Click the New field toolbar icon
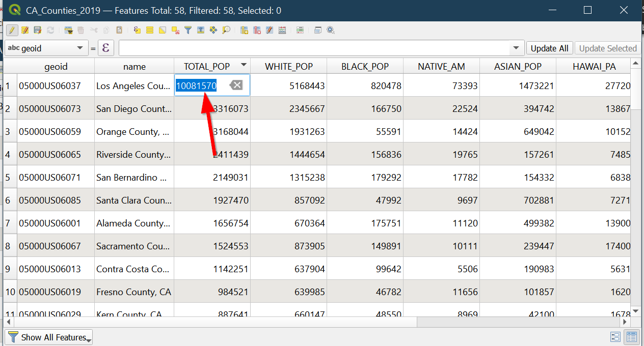This screenshot has height=346, width=644. coord(244,31)
